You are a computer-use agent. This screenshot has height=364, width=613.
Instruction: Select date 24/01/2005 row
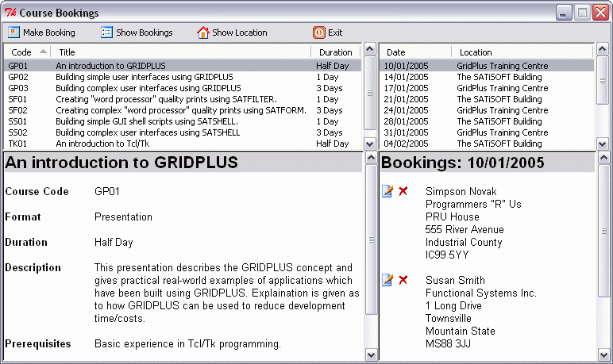coord(487,110)
